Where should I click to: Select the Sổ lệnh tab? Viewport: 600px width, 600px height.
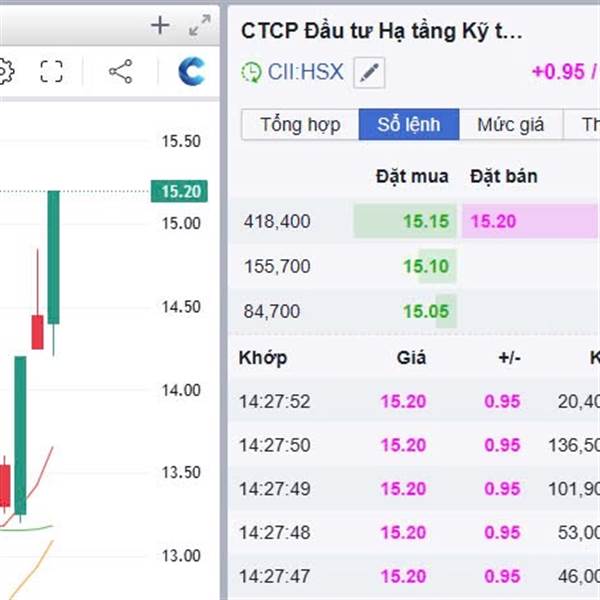pos(409,124)
